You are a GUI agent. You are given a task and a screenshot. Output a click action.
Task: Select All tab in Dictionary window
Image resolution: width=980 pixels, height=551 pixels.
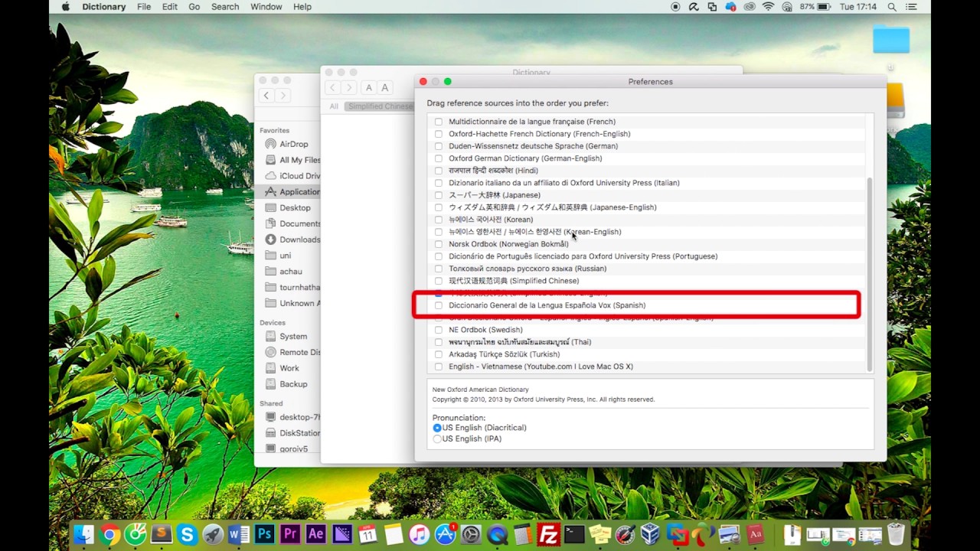point(334,106)
